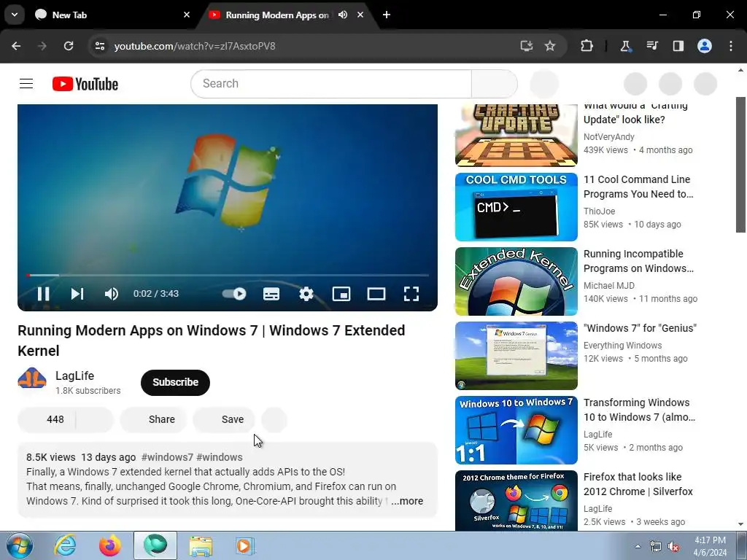747x560 pixels.
Task: Open the taskbar clock 4:17 PM
Action: click(710, 546)
